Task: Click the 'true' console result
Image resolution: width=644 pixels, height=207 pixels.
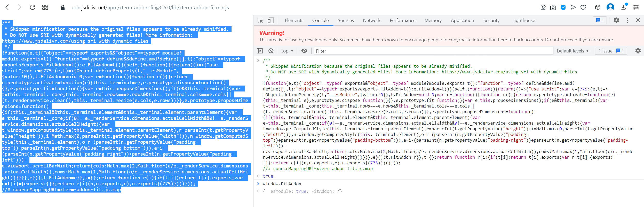Action: (x=268, y=176)
